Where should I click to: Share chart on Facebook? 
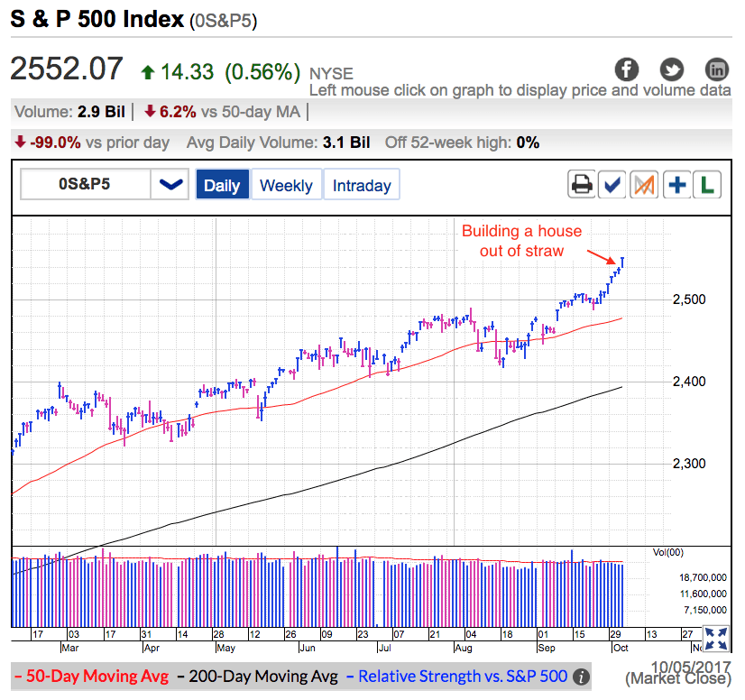click(626, 69)
